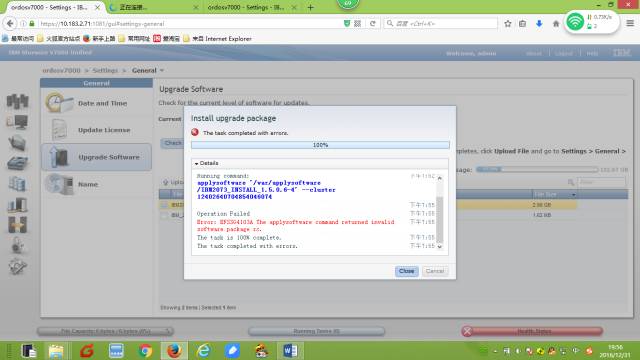Open the Internet Explorer bookmarks folder

(x=217, y=39)
